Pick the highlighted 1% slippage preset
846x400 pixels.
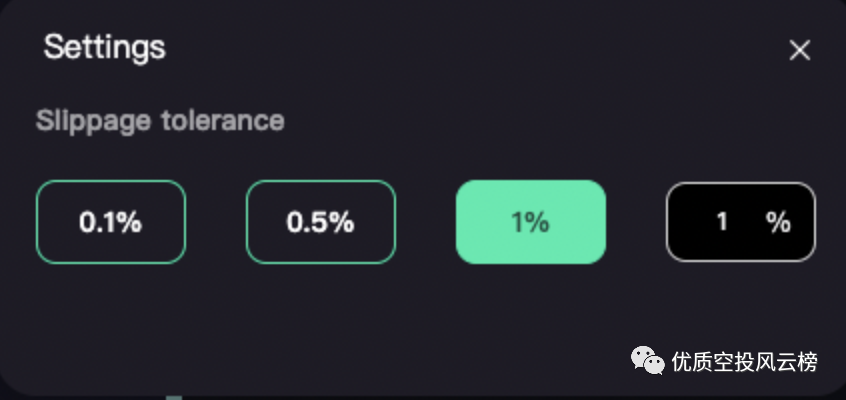[x=531, y=222]
